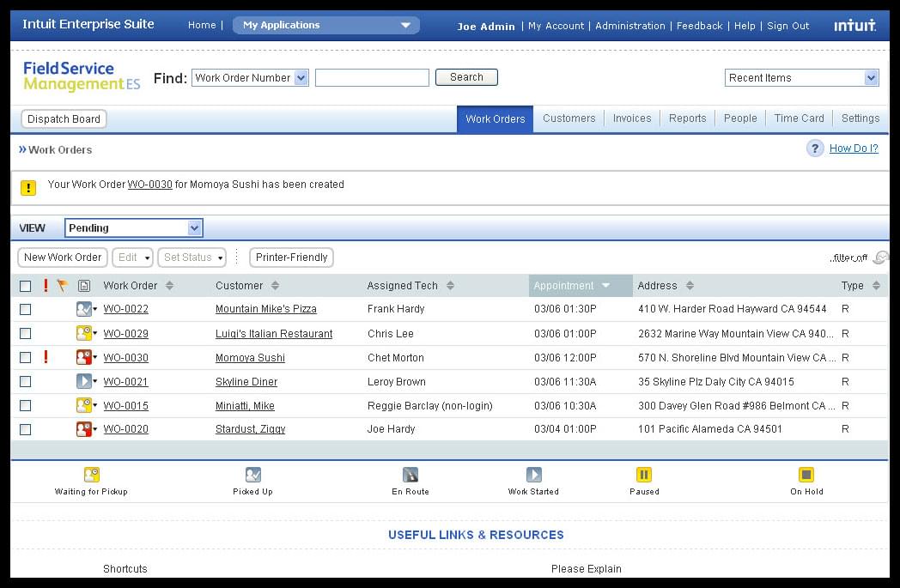Screen dimensions: 900x588
Task: Go to the Invoices tab
Action: coord(632,118)
